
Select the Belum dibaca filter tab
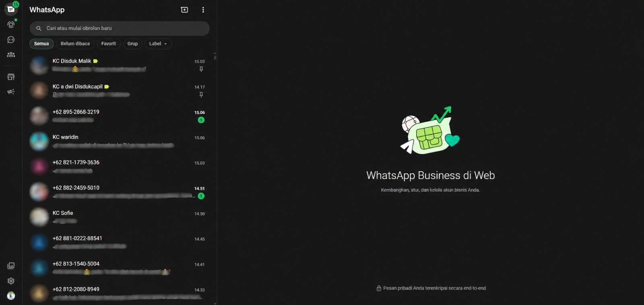coord(75,44)
